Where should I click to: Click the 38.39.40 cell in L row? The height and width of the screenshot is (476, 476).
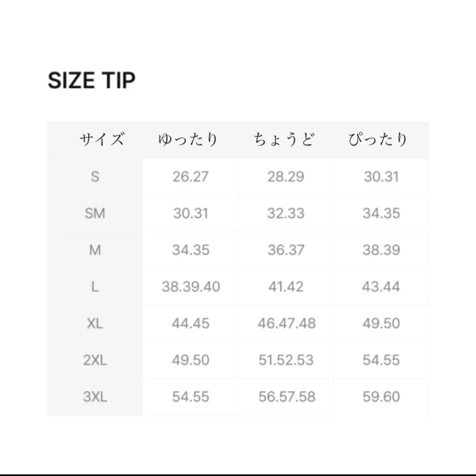191,287
